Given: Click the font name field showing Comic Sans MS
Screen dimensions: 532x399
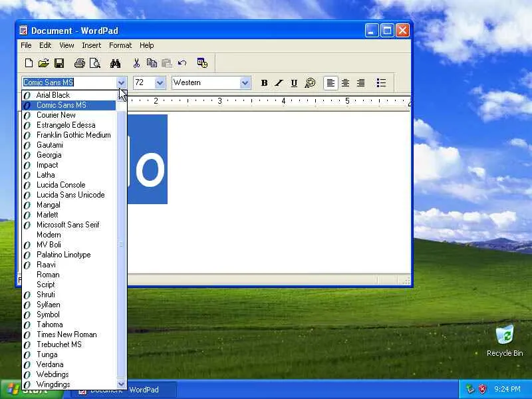Looking at the screenshot, I should coord(69,82).
